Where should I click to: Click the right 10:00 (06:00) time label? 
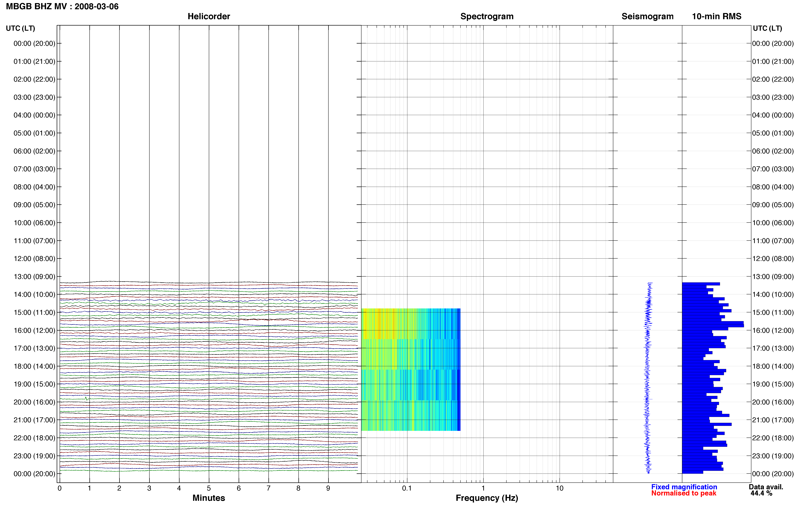tap(773, 223)
